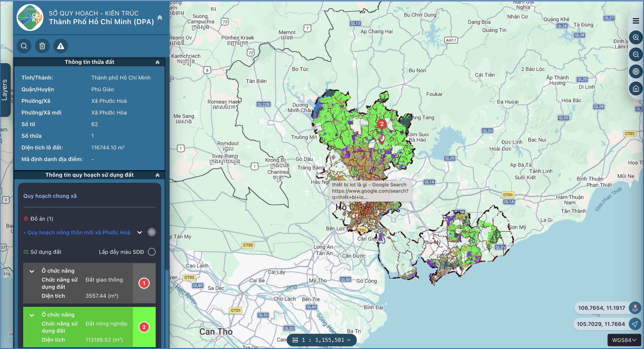Click green swatch for Đất nông nghiệp
The width and height of the screenshot is (644, 349).
pyautogui.click(x=144, y=327)
